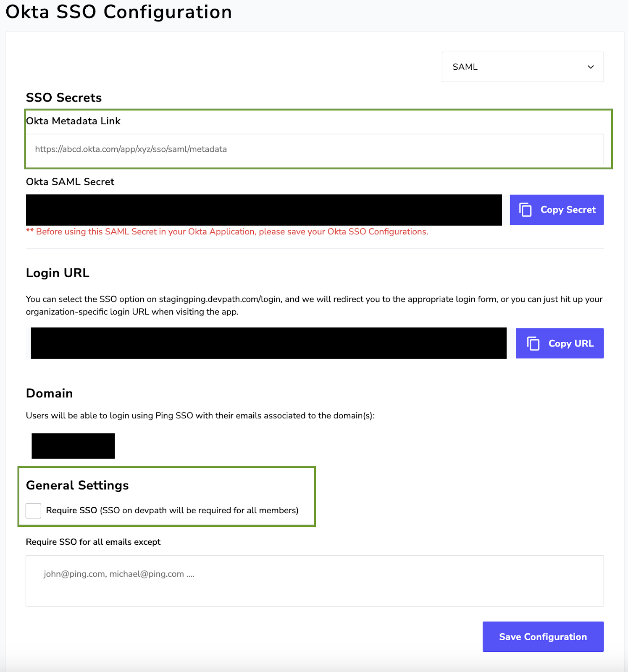Select the redacted Login URL field

click(x=268, y=343)
